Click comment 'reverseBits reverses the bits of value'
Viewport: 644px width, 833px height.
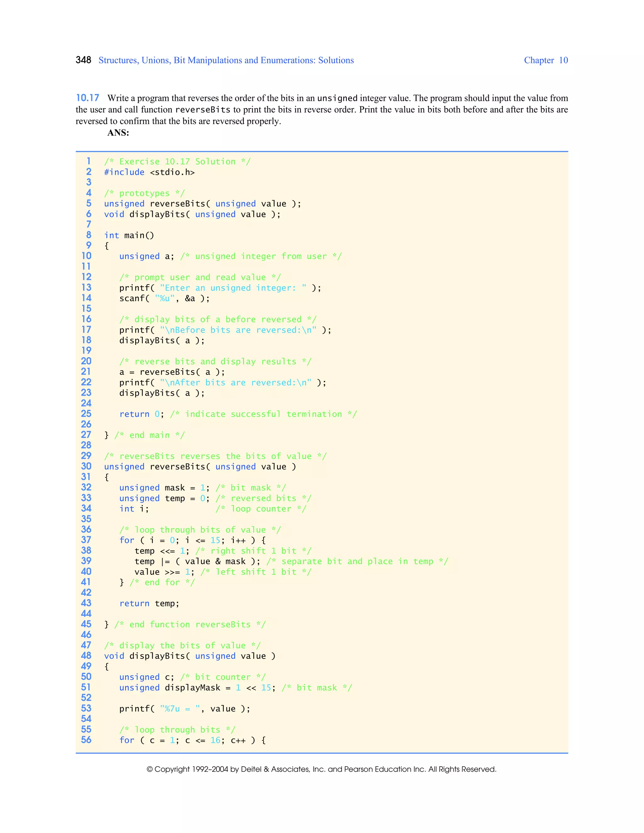pos(215,456)
